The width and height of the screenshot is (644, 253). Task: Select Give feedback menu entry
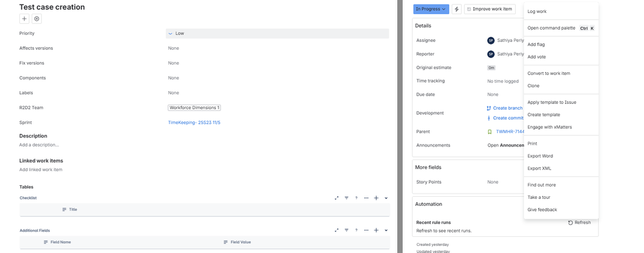click(x=561, y=209)
